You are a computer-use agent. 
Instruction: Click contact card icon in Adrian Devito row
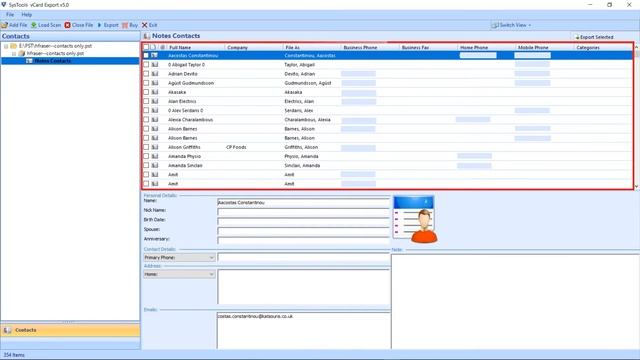click(155, 74)
